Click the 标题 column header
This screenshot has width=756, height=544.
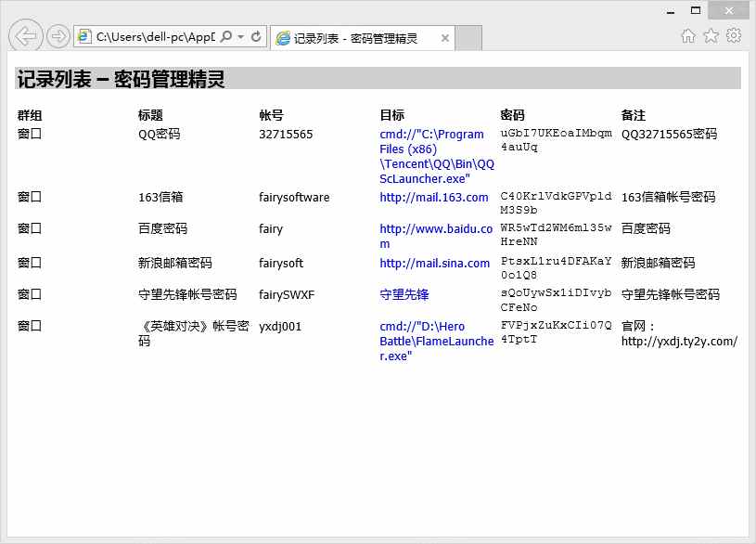click(x=150, y=115)
